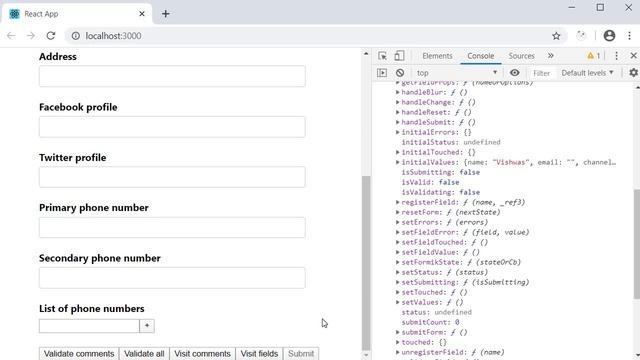Expand the resetForm function
Image resolution: width=640 pixels, height=360 pixels.
[x=398, y=212]
